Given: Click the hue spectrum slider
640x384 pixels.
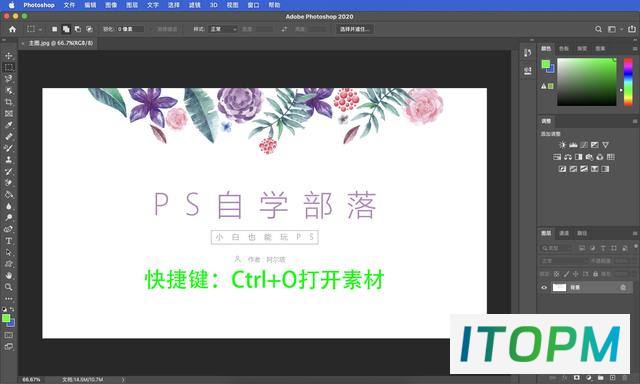Looking at the screenshot, I should pyautogui.click(x=628, y=82).
